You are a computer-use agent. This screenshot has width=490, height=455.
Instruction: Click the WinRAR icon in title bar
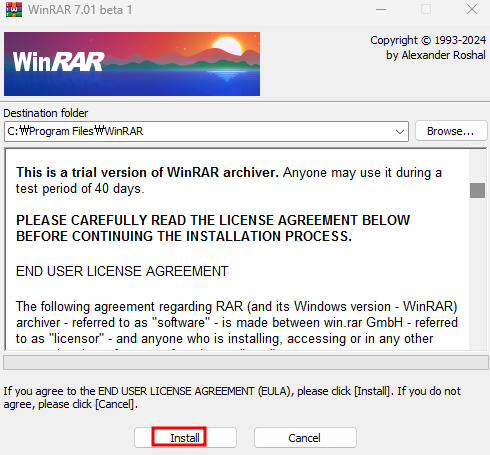tap(14, 9)
